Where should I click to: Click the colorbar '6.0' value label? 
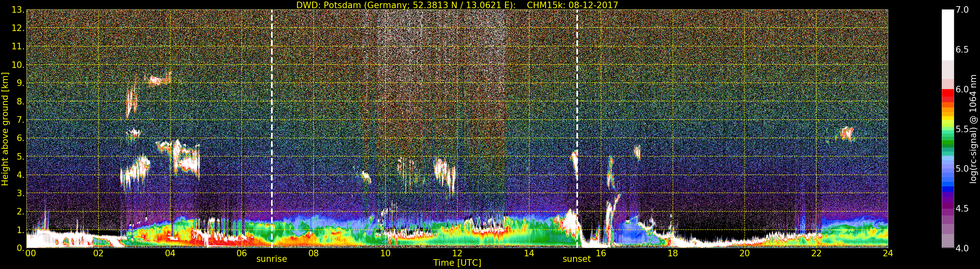click(x=962, y=89)
